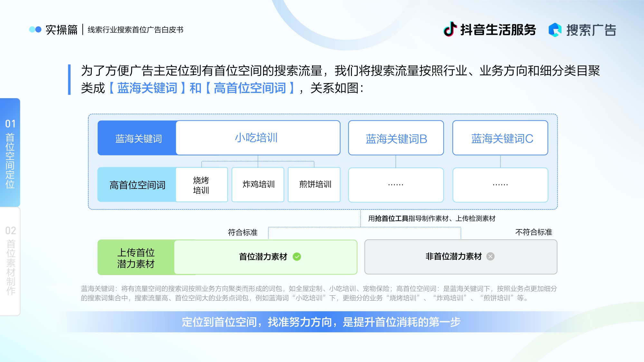
Task: Switch to the 02 首位素材制作 side tab
Action: [10, 261]
